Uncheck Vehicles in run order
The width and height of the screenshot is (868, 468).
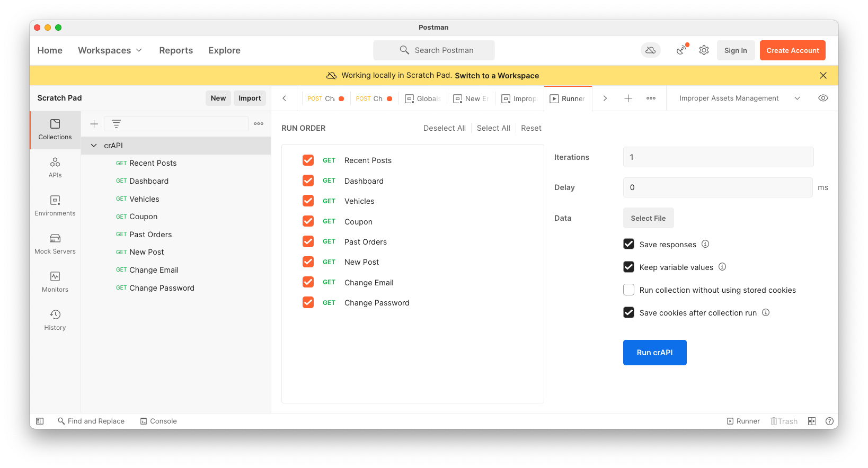pos(308,201)
